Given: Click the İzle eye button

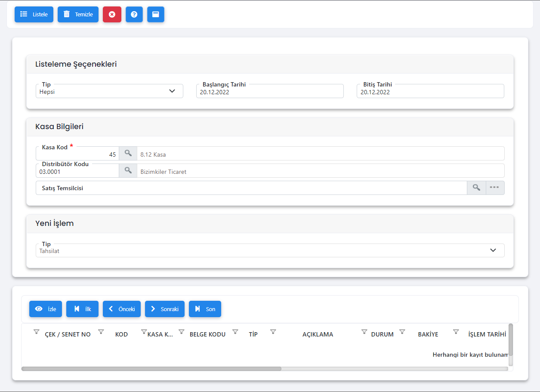Looking at the screenshot, I should tap(46, 309).
